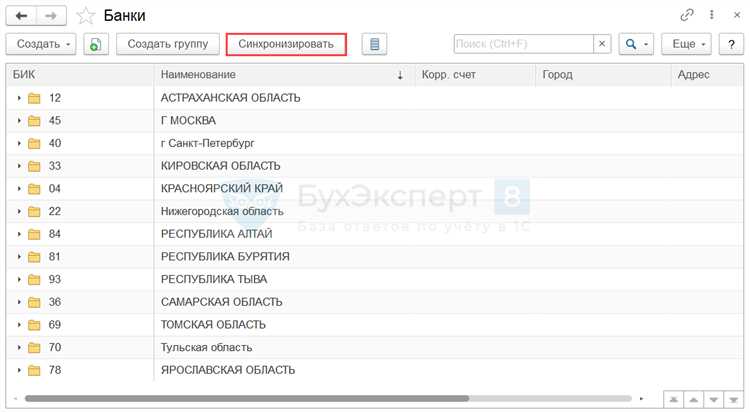
Task: Select the РЕСПУБЛИКА ТЫВА row
Action: [375, 279]
